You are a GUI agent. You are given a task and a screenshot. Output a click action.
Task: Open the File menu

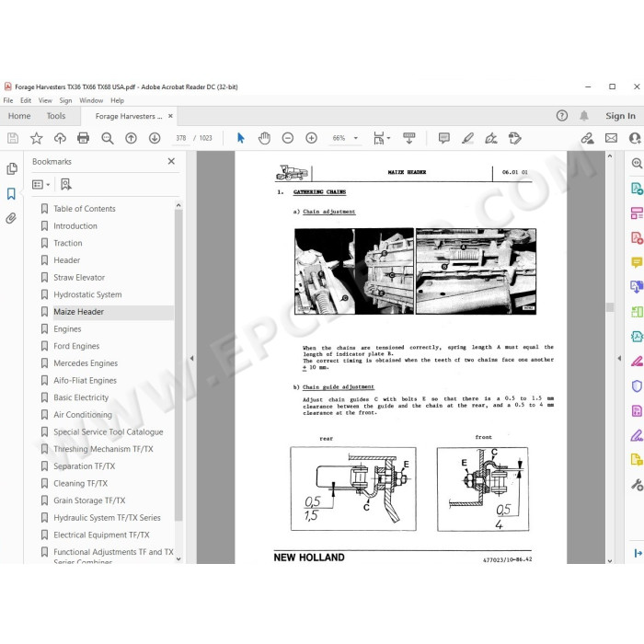[x=7, y=100]
